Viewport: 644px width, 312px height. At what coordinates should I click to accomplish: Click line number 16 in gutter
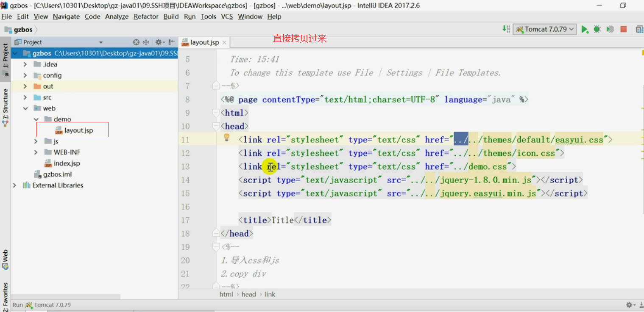pyautogui.click(x=185, y=207)
